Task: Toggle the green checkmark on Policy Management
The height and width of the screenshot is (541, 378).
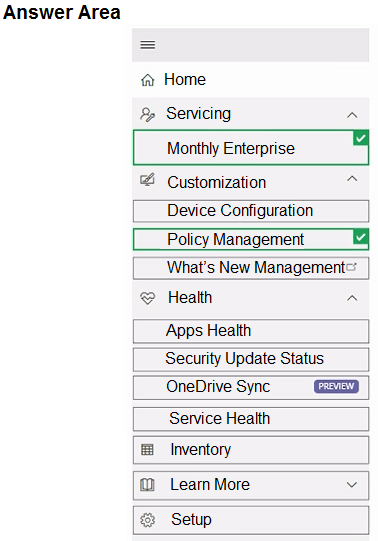Action: [361, 237]
